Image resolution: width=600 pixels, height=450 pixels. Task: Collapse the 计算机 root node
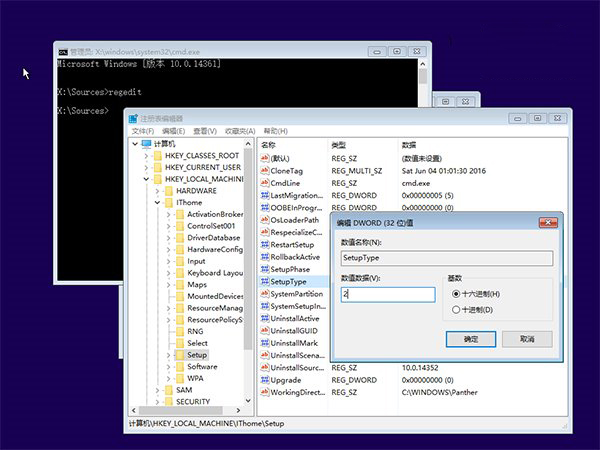135,144
